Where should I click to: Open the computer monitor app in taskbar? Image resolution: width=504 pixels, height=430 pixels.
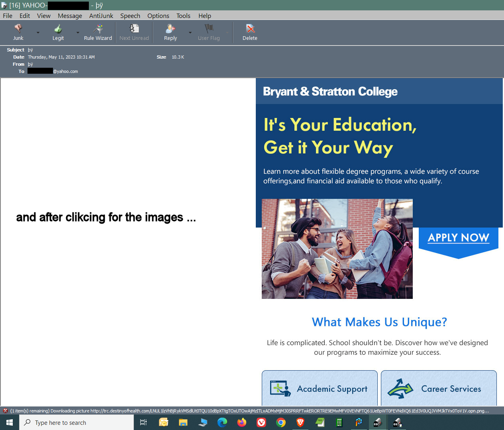202,422
